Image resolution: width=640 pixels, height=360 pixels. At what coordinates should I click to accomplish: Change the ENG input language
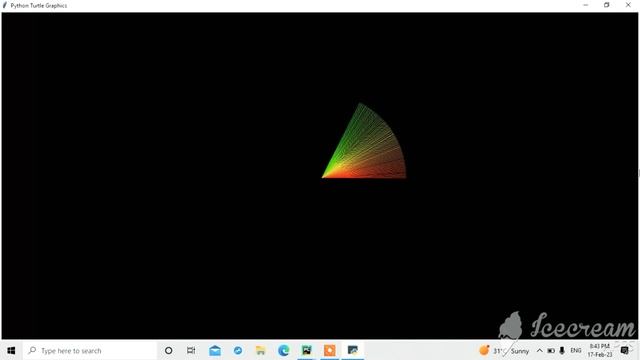click(x=576, y=351)
